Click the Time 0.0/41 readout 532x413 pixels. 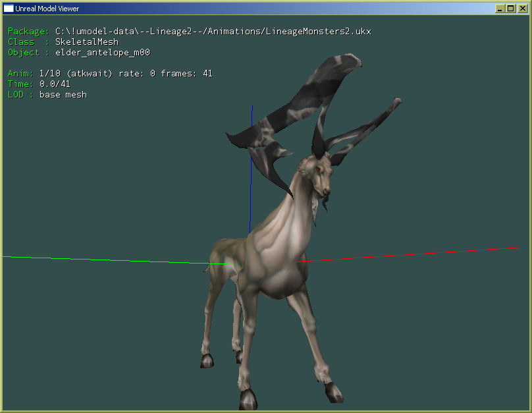[x=39, y=84]
